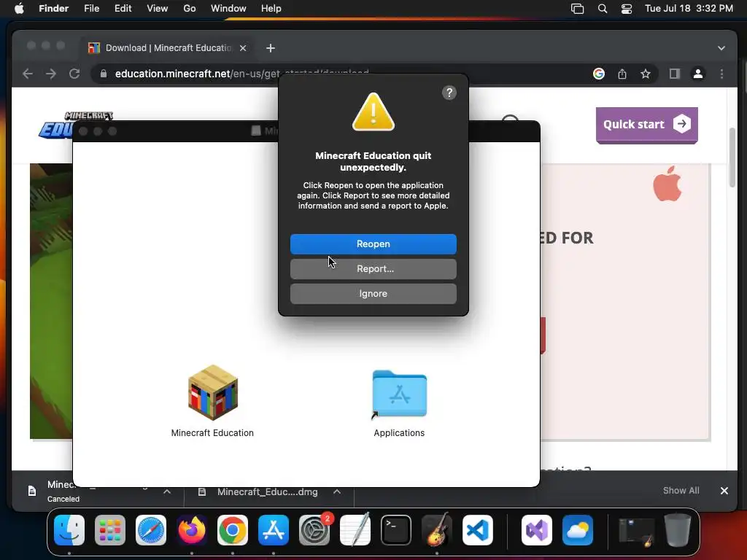This screenshot has width=747, height=560.
Task: Go forward in Chrome
Action: 51,74
